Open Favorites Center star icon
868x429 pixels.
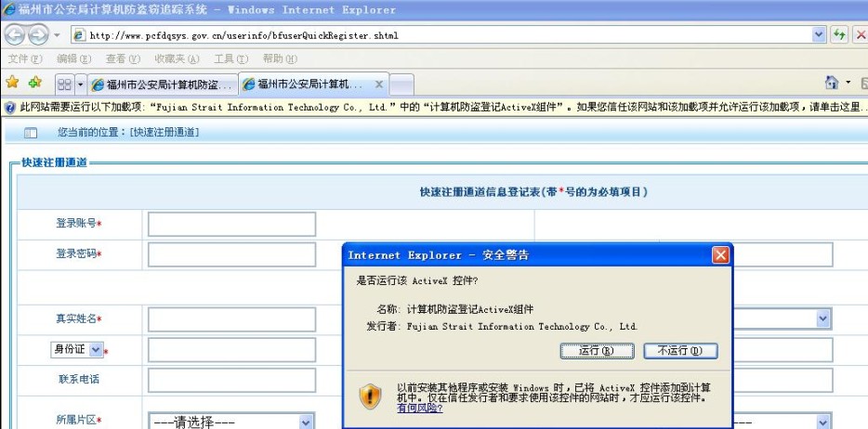(x=13, y=83)
